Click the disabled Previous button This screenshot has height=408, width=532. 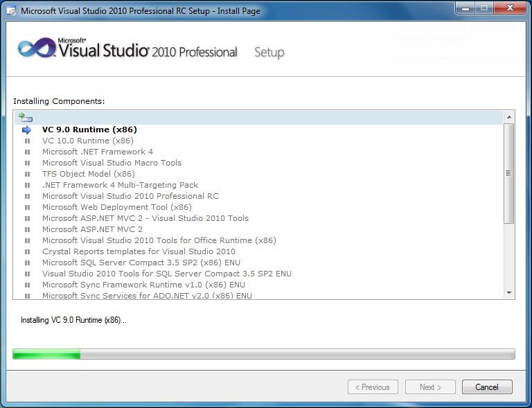point(373,387)
